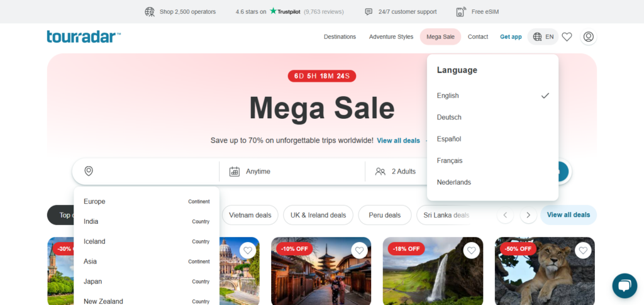Favorite the -10% OFF Japan tour card

click(x=359, y=250)
